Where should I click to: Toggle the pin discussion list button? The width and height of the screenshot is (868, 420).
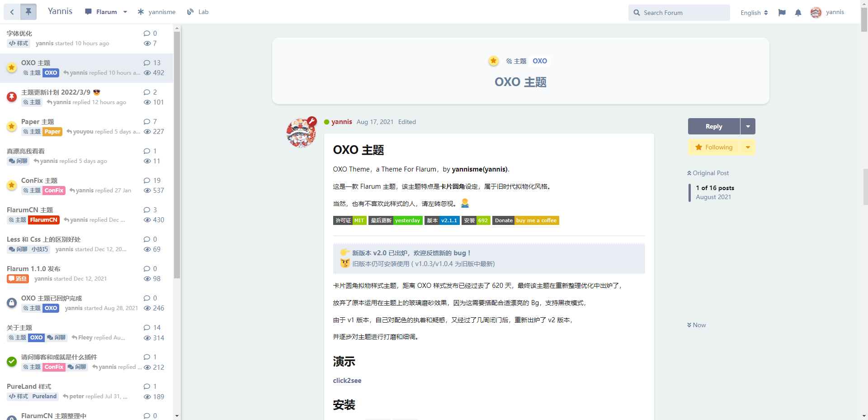click(x=28, y=12)
